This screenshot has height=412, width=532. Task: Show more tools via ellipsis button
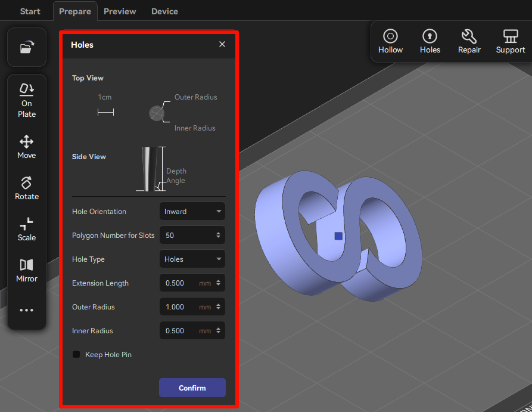coord(26,311)
